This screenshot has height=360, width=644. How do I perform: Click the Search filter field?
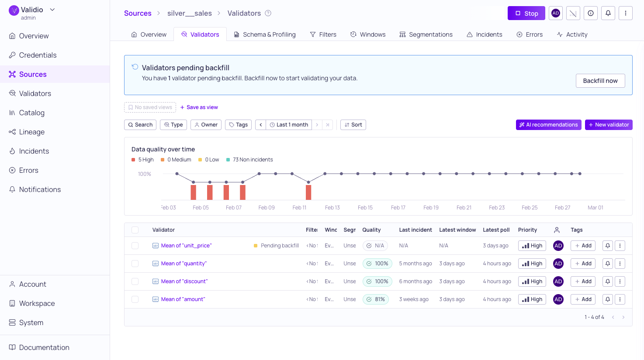click(x=140, y=125)
